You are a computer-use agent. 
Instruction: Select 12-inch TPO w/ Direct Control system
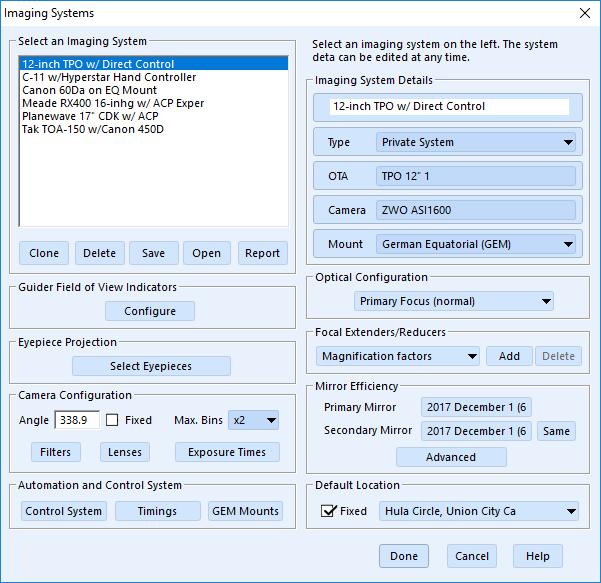pos(154,64)
